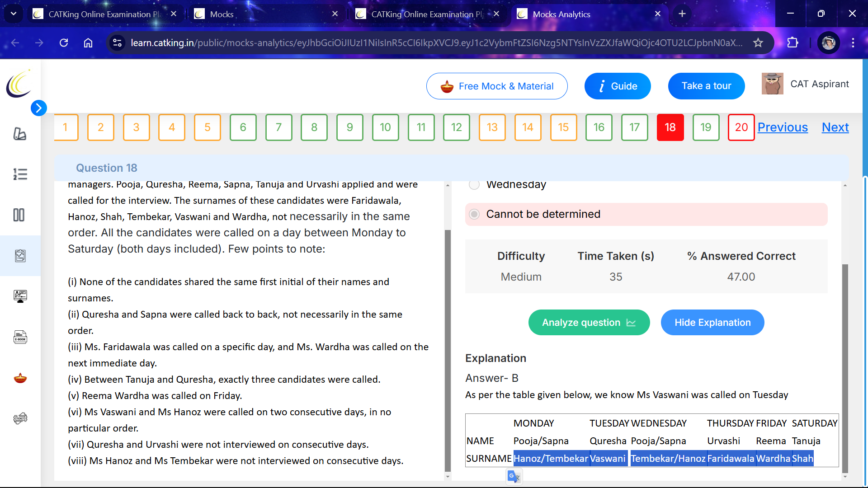Screen dimensions: 868x488
Task: Click the browser back arrow
Action: [15, 42]
